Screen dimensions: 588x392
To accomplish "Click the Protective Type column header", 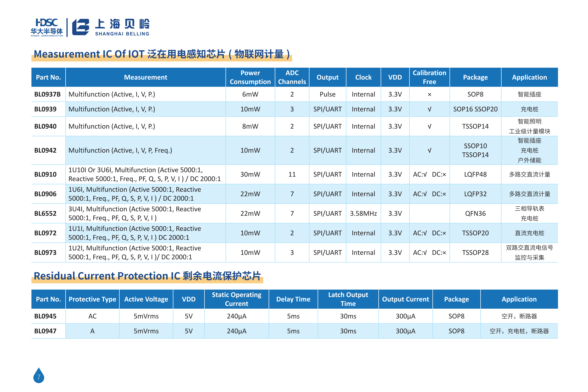I will click(92, 299).
